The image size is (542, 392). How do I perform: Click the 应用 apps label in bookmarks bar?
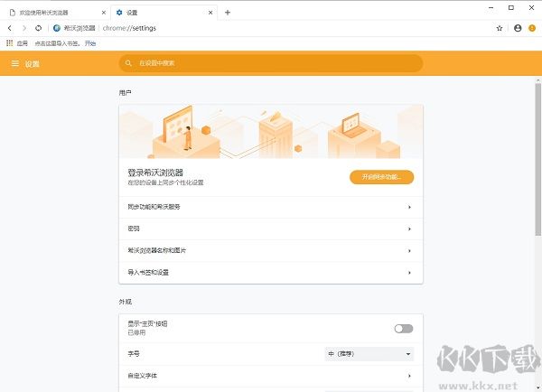tap(22, 43)
